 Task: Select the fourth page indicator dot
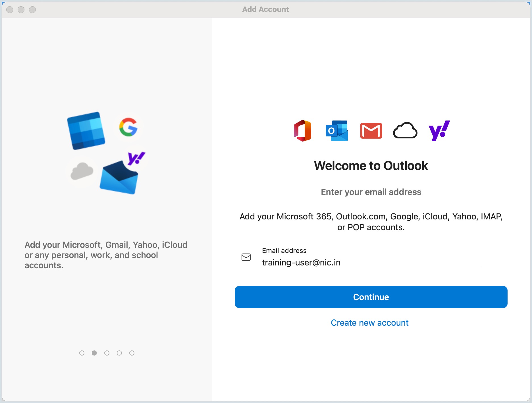[x=119, y=353]
